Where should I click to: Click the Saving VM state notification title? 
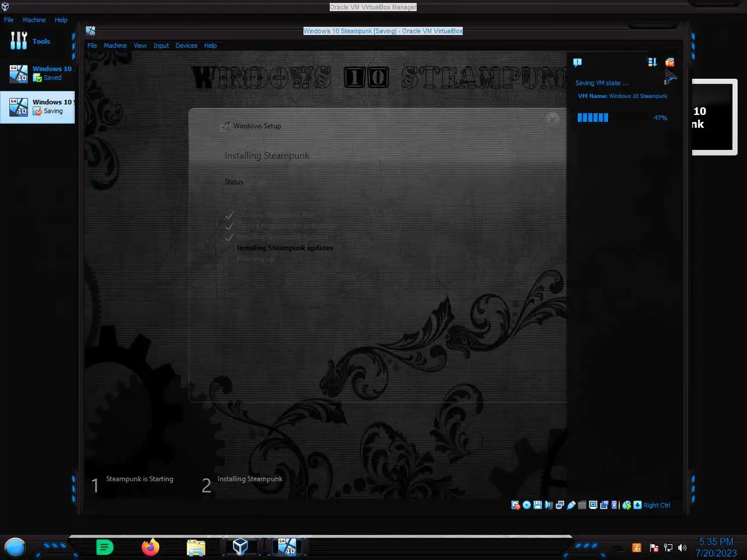pyautogui.click(x=602, y=83)
